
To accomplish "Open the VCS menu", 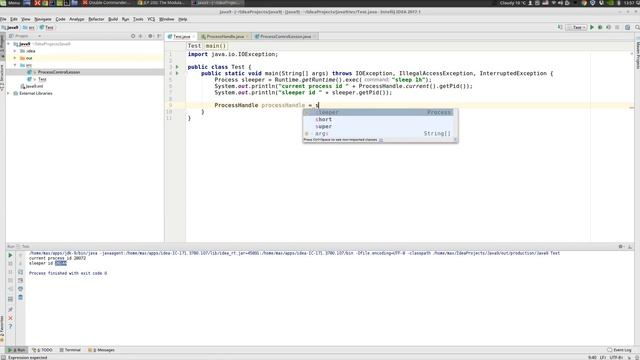I will tap(151, 19).
